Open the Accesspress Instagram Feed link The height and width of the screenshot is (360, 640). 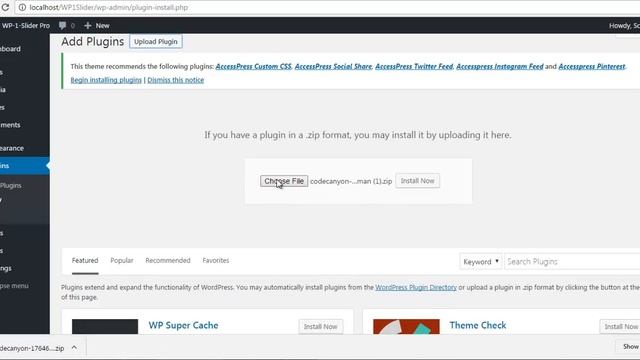[x=500, y=66]
